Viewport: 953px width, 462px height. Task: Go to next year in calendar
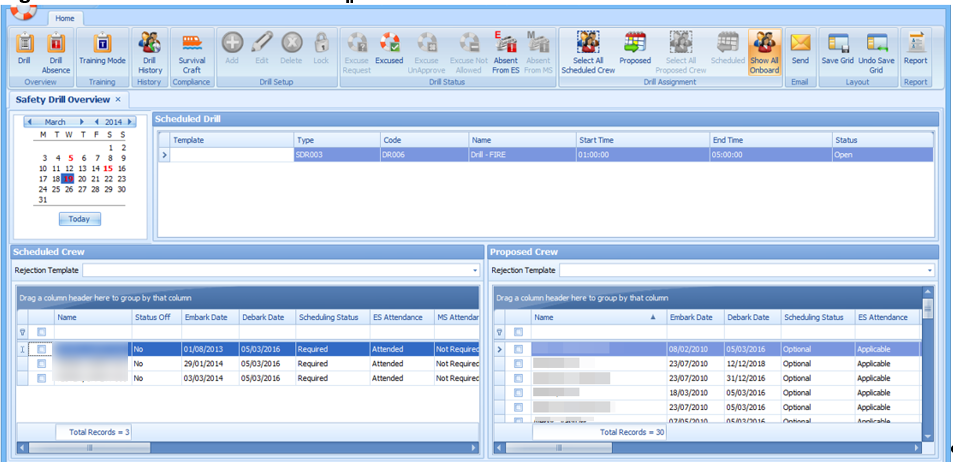pos(129,122)
